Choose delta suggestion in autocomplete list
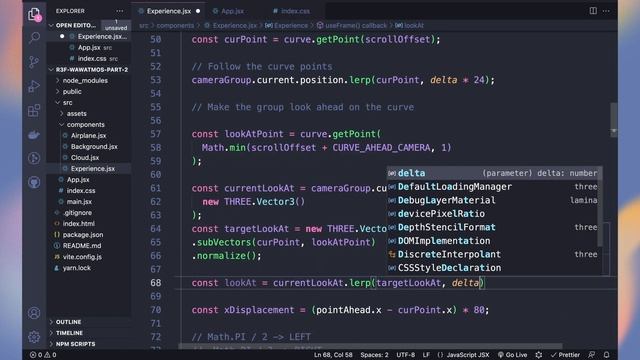This screenshot has height=360, width=640. [x=493, y=173]
